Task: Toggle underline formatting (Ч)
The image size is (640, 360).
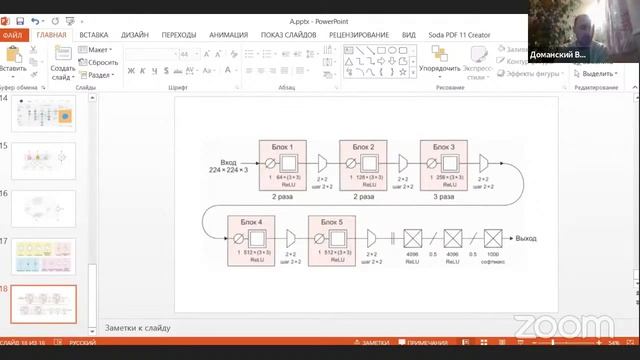Action: coord(154,71)
